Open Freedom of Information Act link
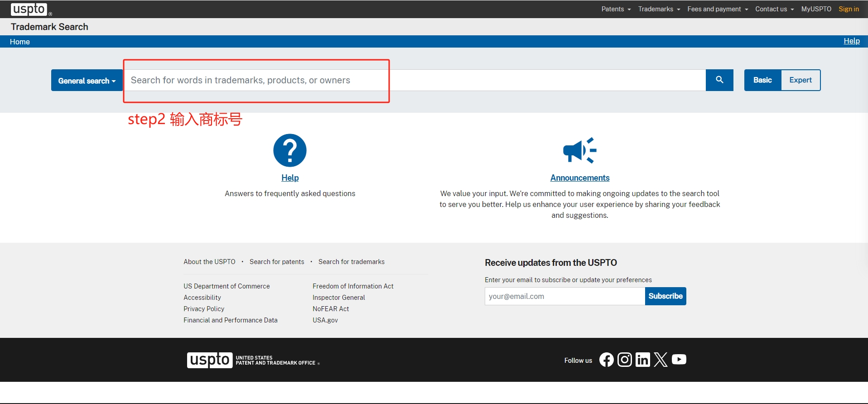 click(353, 286)
